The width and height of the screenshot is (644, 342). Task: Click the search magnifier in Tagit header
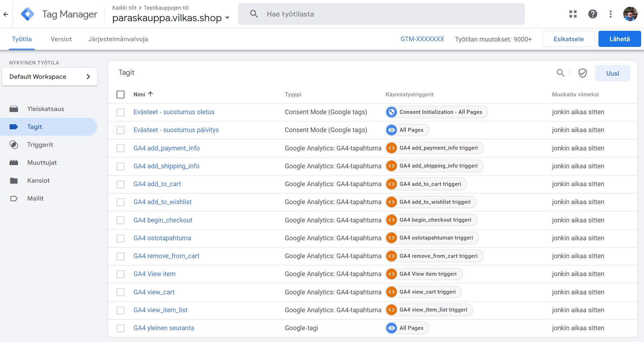point(560,73)
